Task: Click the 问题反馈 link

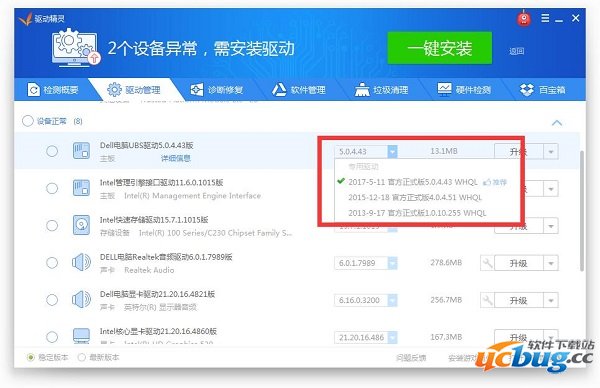Action: [x=411, y=358]
